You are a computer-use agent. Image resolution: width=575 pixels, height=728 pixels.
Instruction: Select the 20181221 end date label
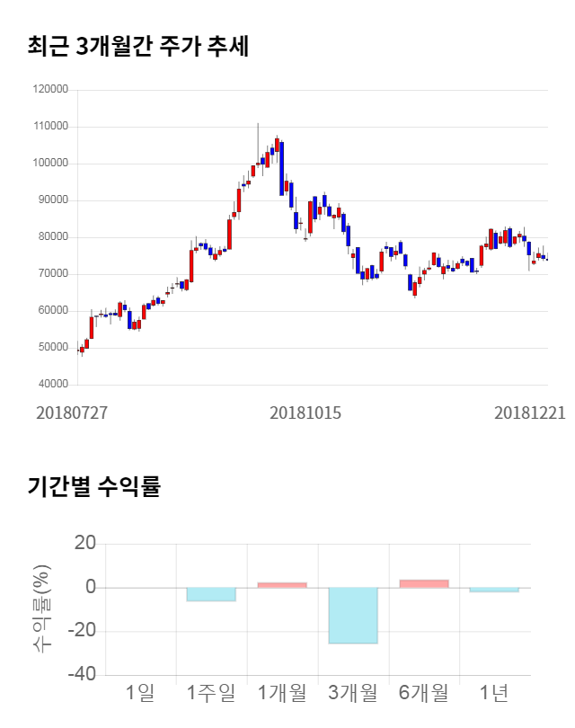pyautogui.click(x=531, y=413)
